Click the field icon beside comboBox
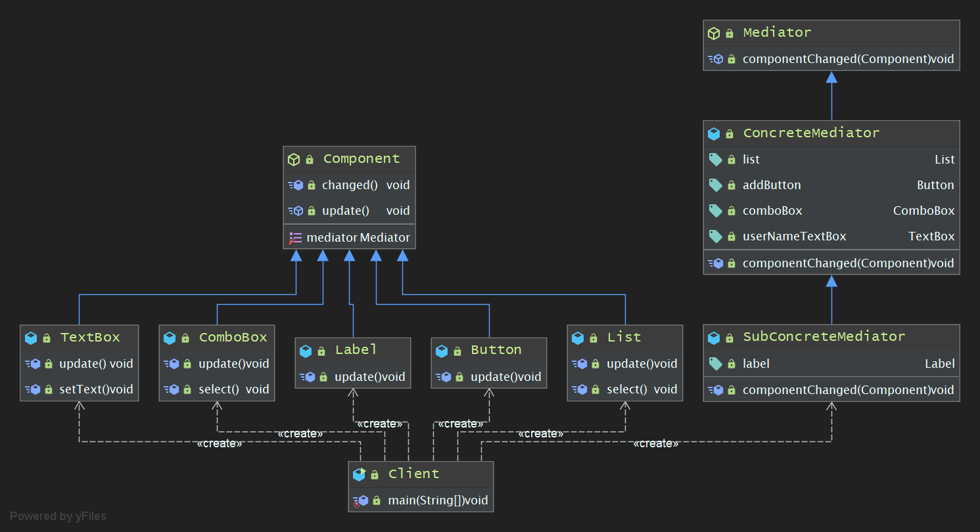This screenshot has width=980, height=532. pyautogui.click(x=715, y=211)
